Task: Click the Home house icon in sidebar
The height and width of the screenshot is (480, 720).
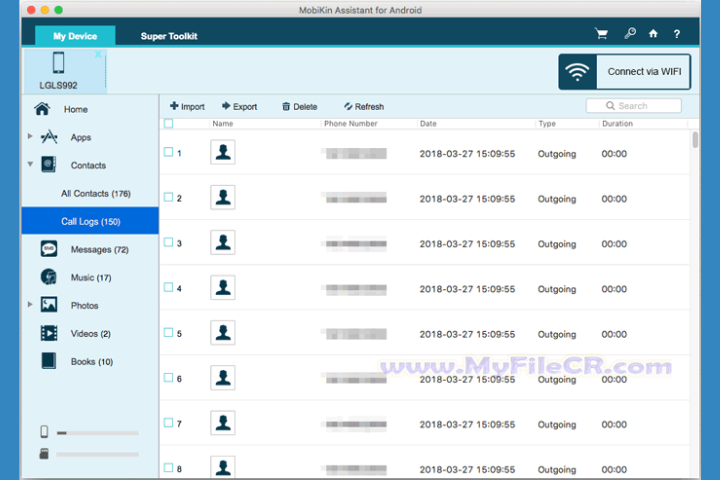Action: coord(42,109)
